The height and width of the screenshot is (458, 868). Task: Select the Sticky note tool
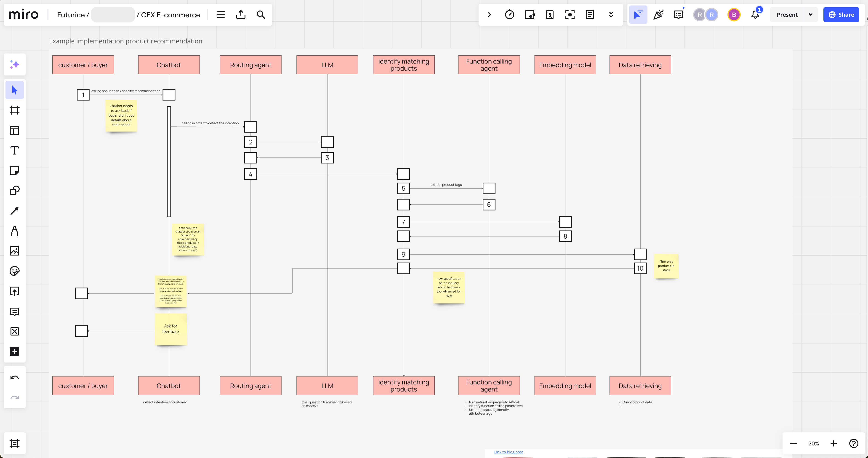[14, 170]
